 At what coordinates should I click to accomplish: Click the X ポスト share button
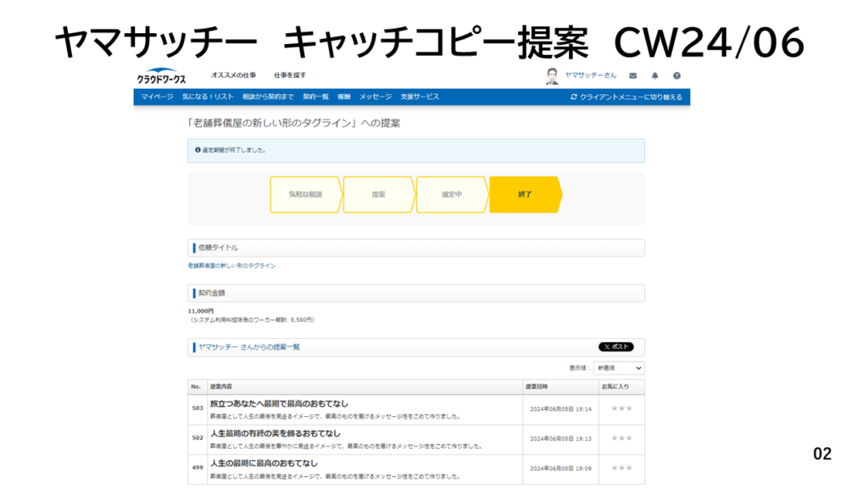[x=615, y=347]
